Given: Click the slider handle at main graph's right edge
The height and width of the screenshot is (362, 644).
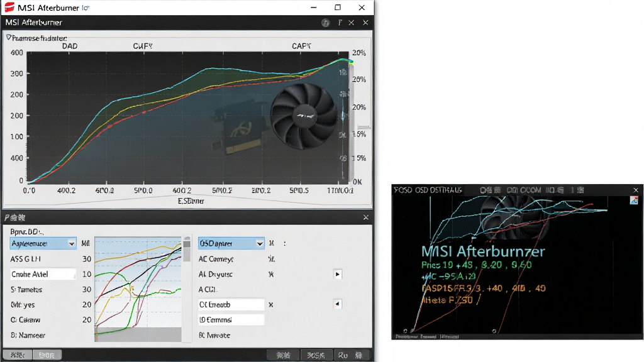Looking at the screenshot, I should pos(364,127).
